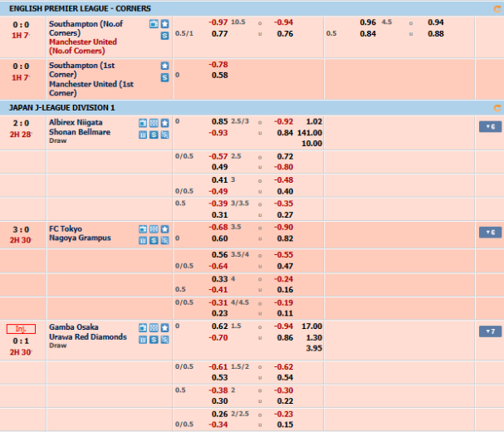The height and width of the screenshot is (432, 504).
Task: Bet Urawa Red Diamonds 1X2 odds 1.30
Action: (314, 338)
